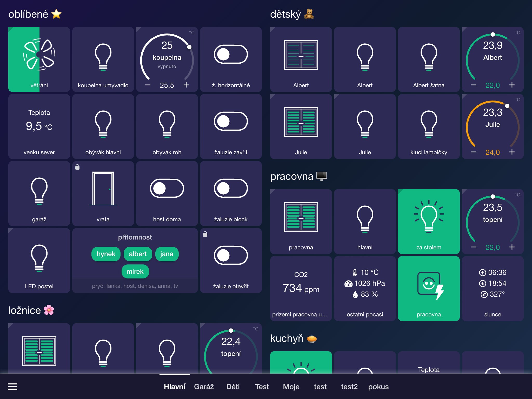This screenshot has width=532, height=399.
Task: Switch off the za stolem lamp
Action: click(x=429, y=222)
